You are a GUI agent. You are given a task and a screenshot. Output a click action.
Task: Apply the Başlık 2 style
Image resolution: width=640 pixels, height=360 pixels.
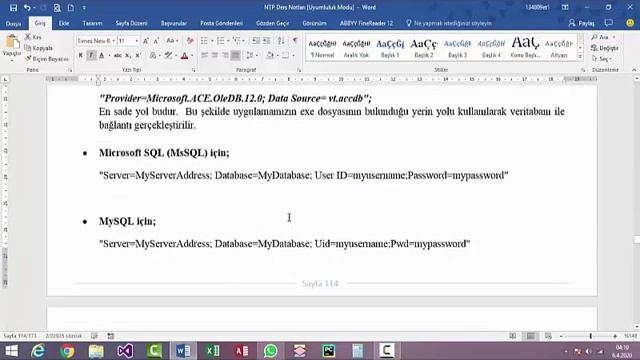[424, 48]
